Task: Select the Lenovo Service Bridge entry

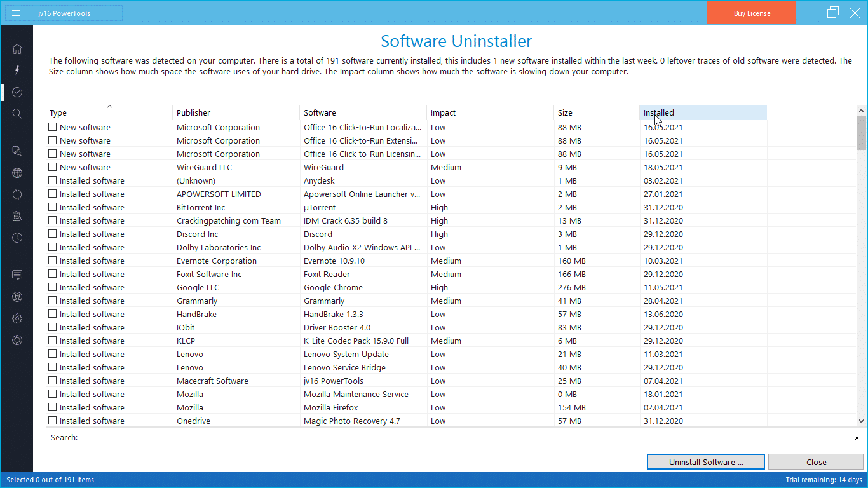Action: (x=344, y=367)
